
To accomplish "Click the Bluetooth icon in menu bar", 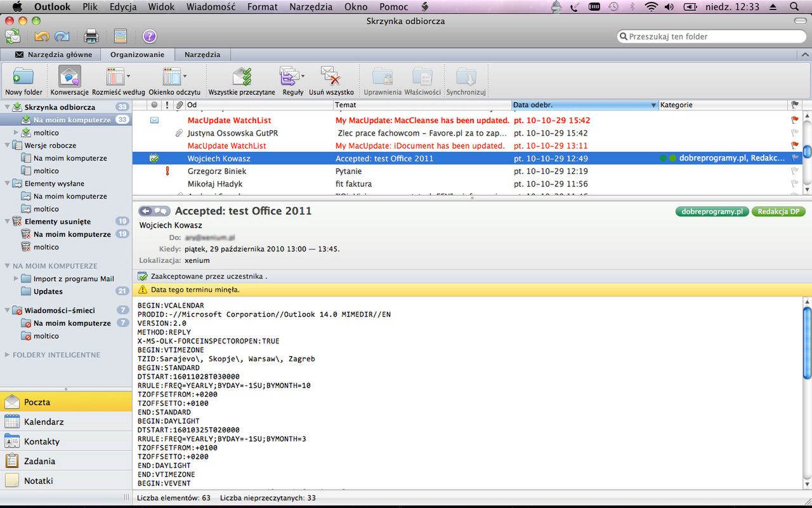I will pos(632,7).
